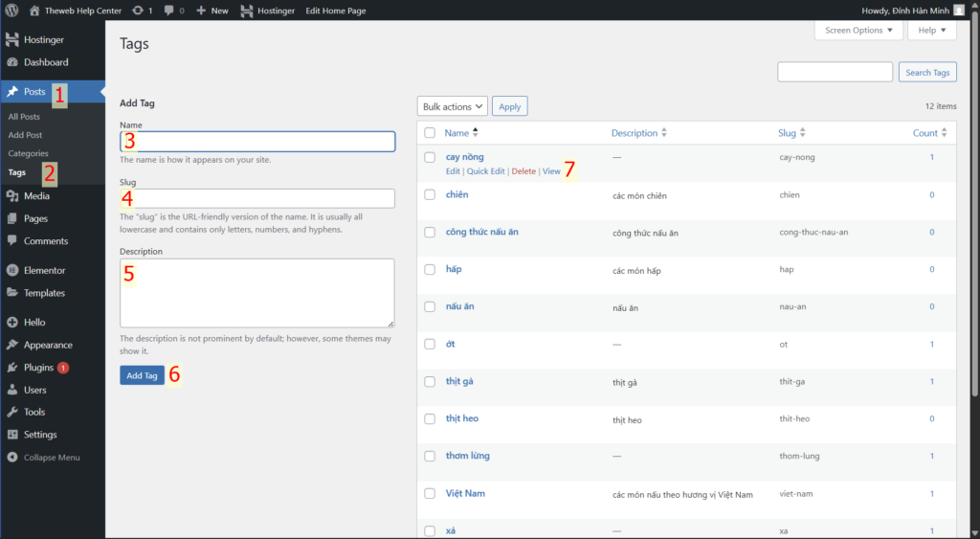This screenshot has height=539, width=980.
Task: Go to Categories in Posts submenu
Action: (28, 153)
